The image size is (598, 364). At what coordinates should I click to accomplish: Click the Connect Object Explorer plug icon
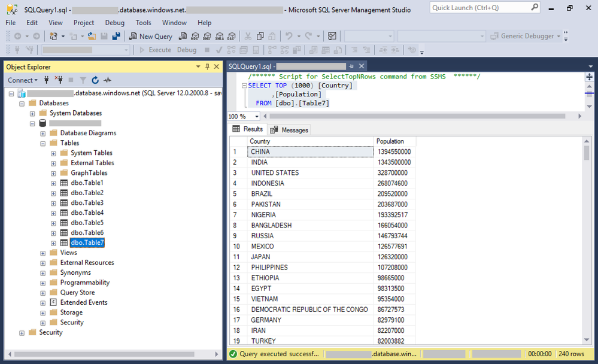(47, 80)
